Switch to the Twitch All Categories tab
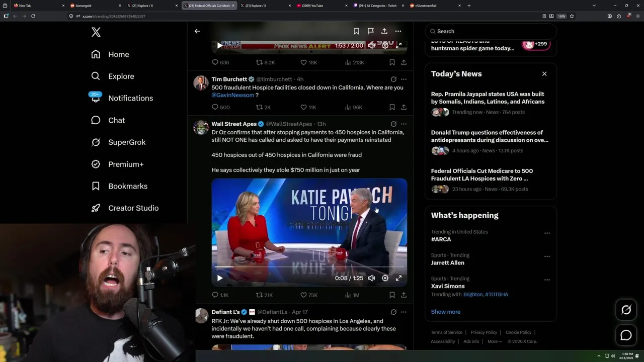 click(379, 6)
